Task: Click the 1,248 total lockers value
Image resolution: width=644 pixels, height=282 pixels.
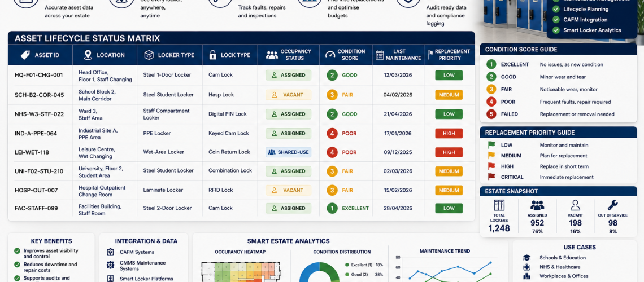Action: pyautogui.click(x=499, y=228)
